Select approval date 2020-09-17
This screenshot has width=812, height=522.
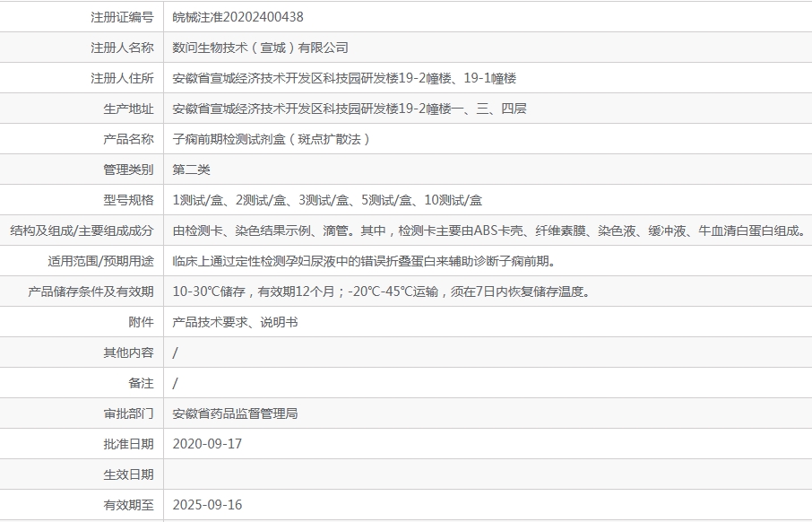(207, 444)
